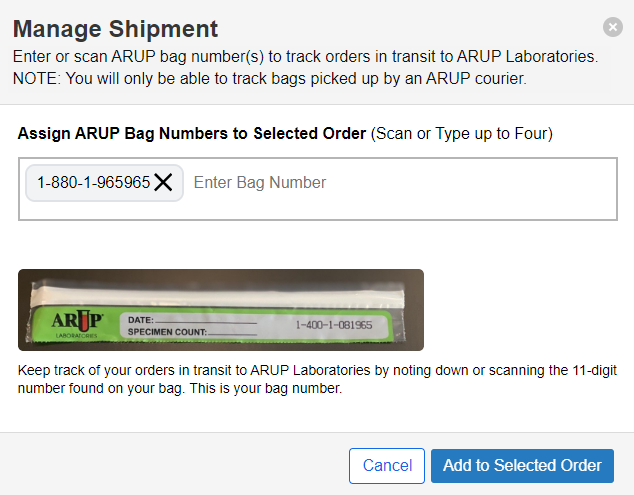Click the white seal strip on bag photo
Viewport: 634px width, 495px height.
pos(220,294)
